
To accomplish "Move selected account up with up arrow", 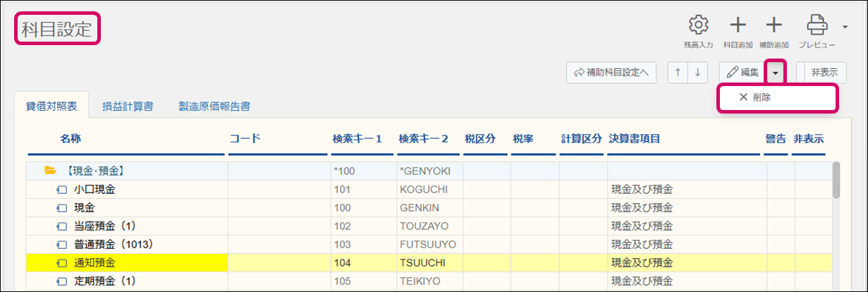I will click(678, 72).
